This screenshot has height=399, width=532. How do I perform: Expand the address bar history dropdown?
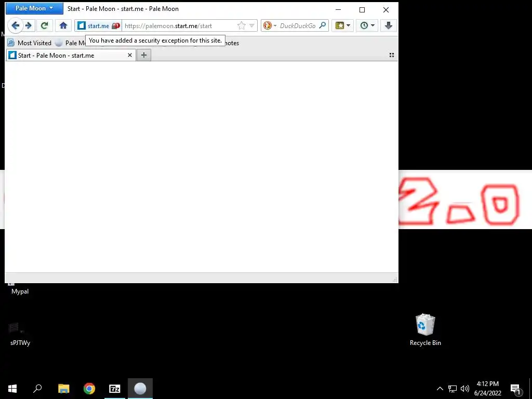tap(252, 26)
